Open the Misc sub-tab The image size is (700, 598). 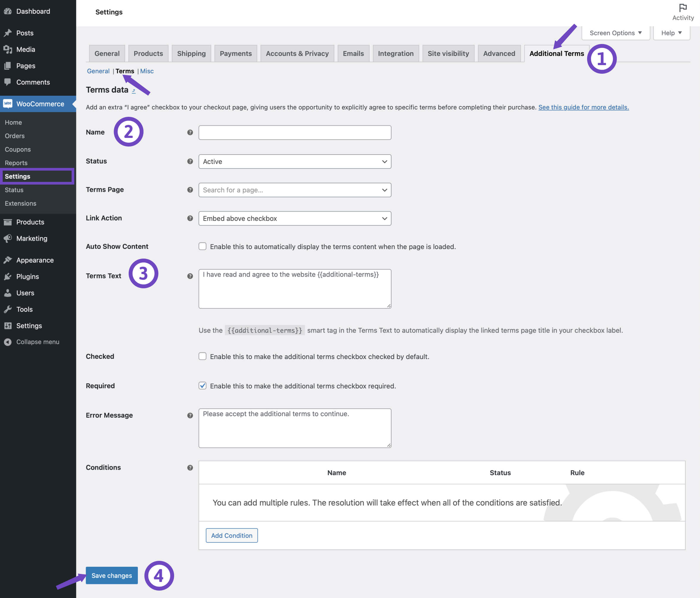[146, 71]
